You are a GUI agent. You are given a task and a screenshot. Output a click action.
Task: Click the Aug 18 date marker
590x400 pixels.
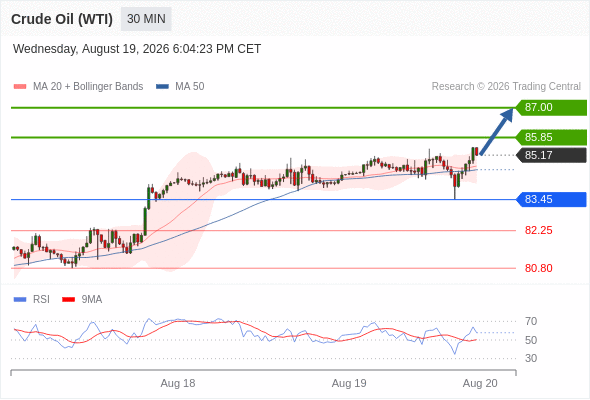(x=178, y=383)
